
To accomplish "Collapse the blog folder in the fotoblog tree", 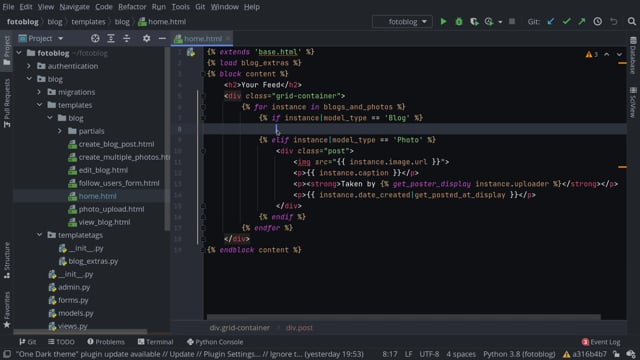I will [29, 79].
